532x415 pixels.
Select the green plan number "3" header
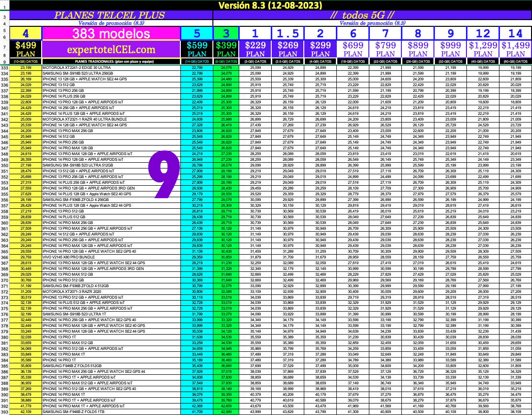point(226,33)
